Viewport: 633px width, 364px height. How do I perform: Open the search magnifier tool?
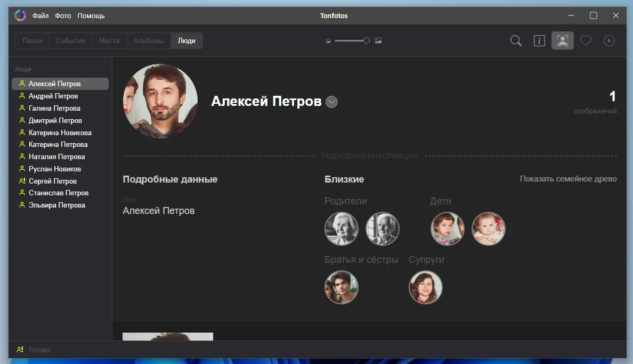pyautogui.click(x=516, y=41)
